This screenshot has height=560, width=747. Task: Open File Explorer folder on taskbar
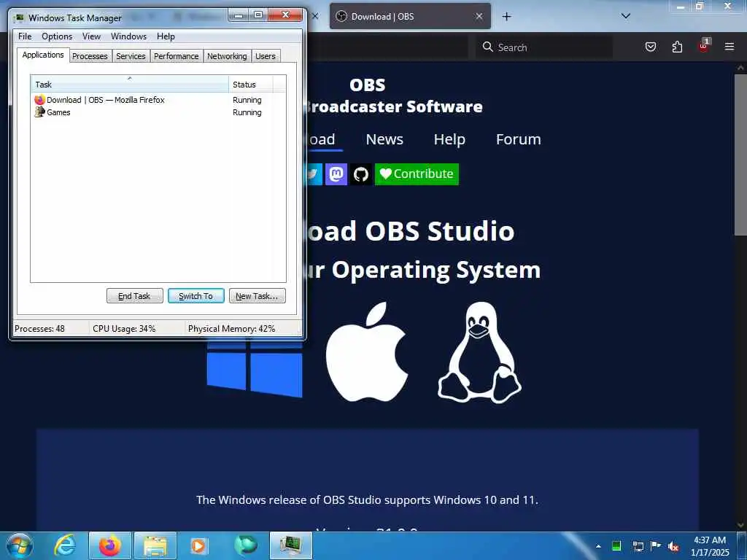pos(155,545)
